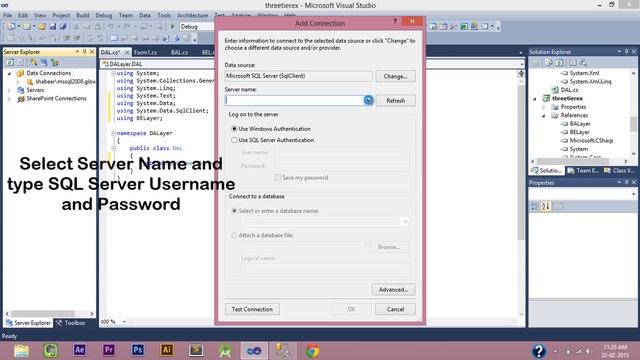Select BALayer reference in Solution Explorer
640x360 pixels.
(x=580, y=124)
